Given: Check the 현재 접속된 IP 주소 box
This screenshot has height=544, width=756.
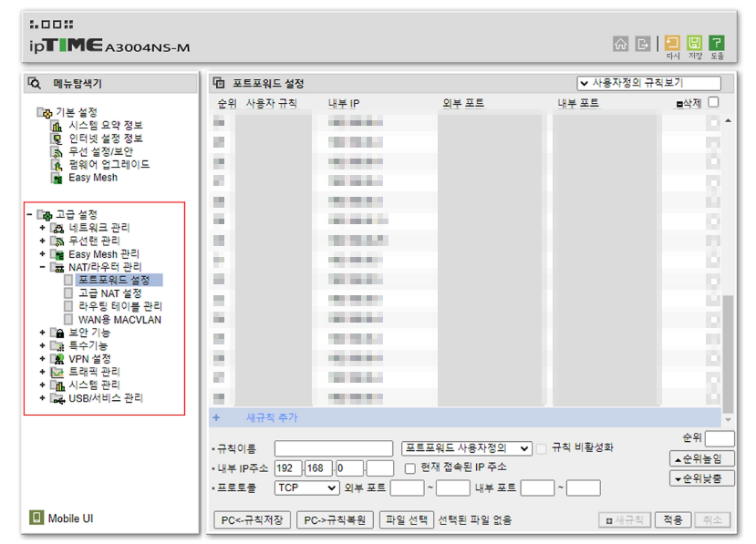Looking at the screenshot, I should [409, 468].
